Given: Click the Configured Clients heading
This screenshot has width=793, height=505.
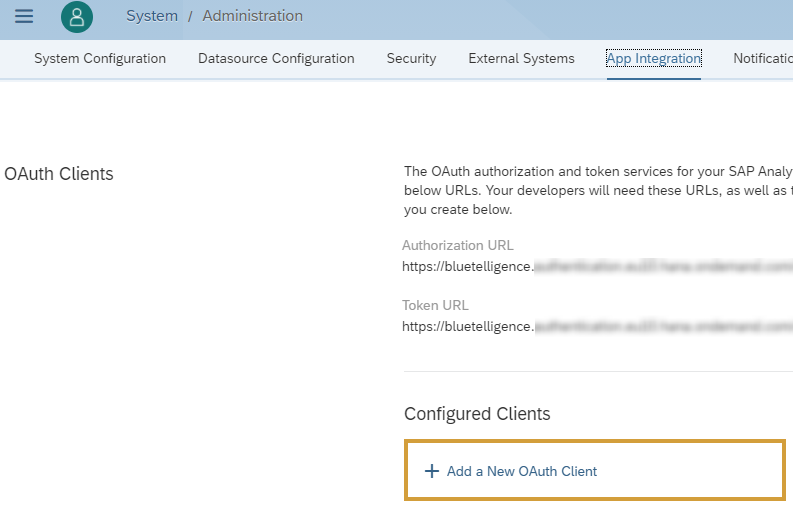Looking at the screenshot, I should coord(477,414).
